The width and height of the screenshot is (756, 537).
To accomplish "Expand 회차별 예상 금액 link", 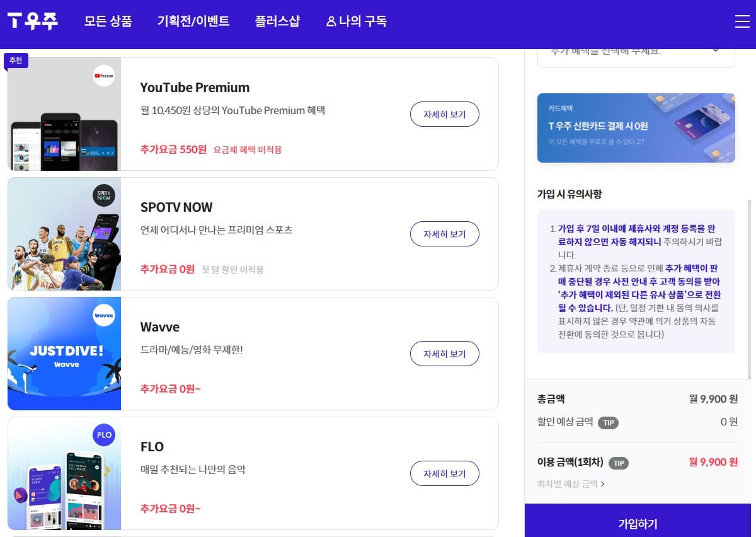I will [571, 484].
